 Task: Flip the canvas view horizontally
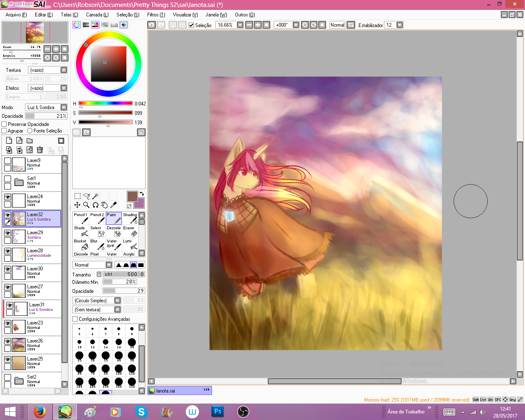tap(351, 25)
